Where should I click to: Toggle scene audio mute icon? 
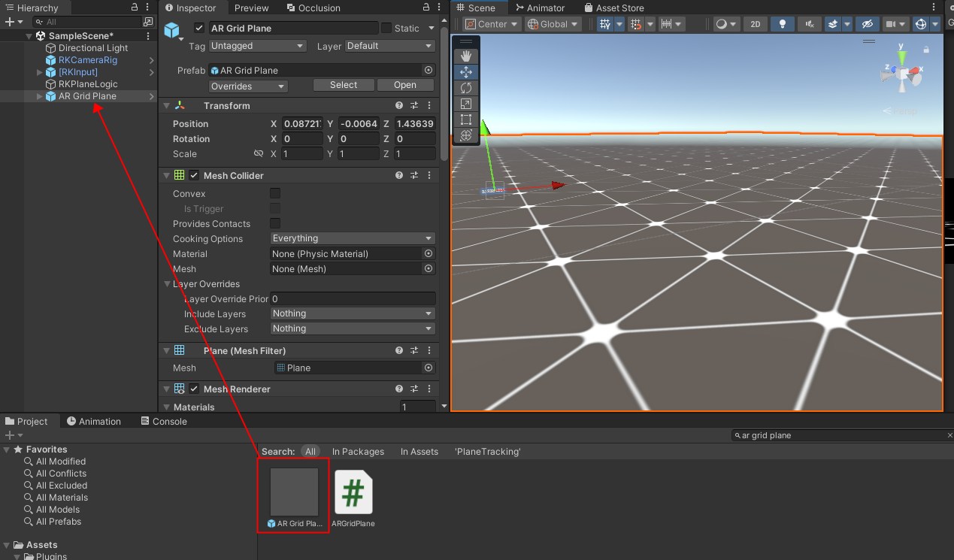(810, 24)
